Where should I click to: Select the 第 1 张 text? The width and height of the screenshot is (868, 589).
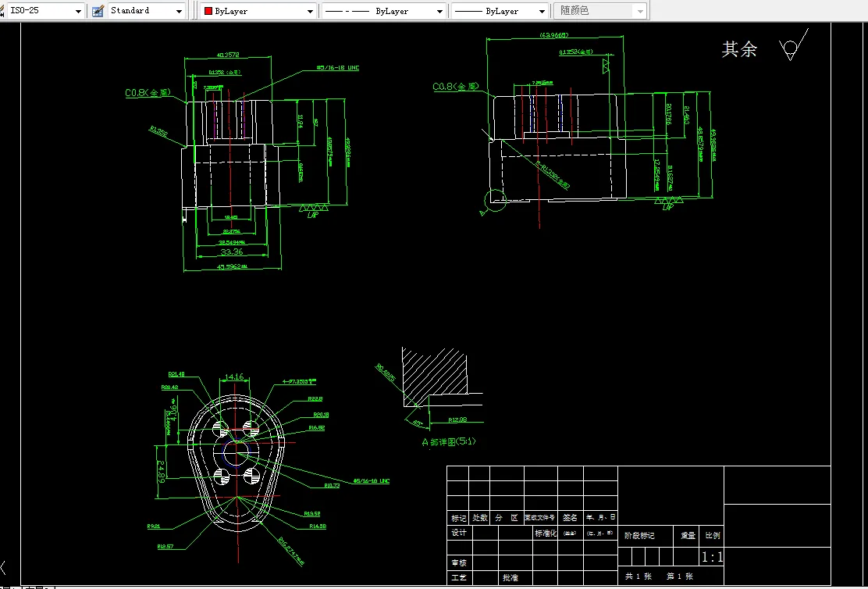click(679, 577)
